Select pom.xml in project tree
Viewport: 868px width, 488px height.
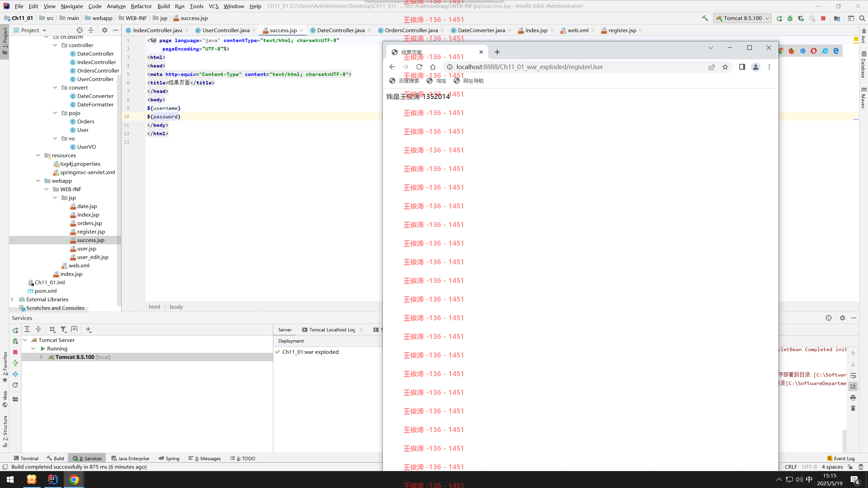(45, 291)
